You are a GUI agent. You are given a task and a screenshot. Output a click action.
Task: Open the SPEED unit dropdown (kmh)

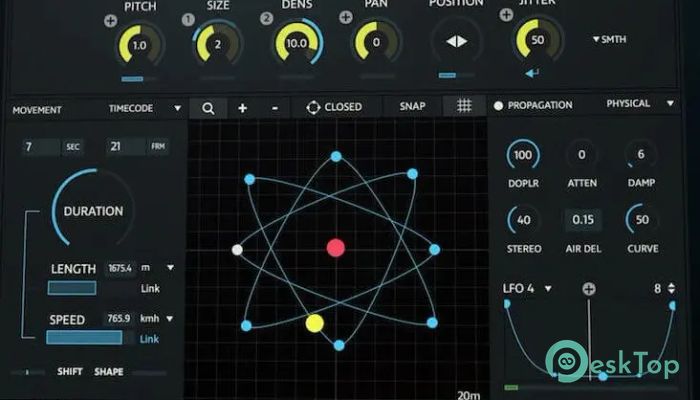pos(156,319)
